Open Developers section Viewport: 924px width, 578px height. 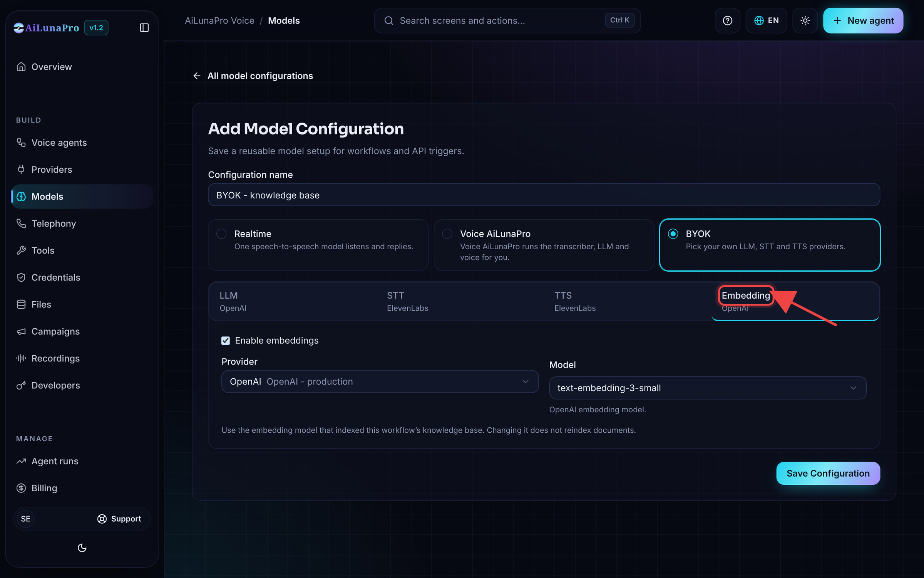pos(82,385)
